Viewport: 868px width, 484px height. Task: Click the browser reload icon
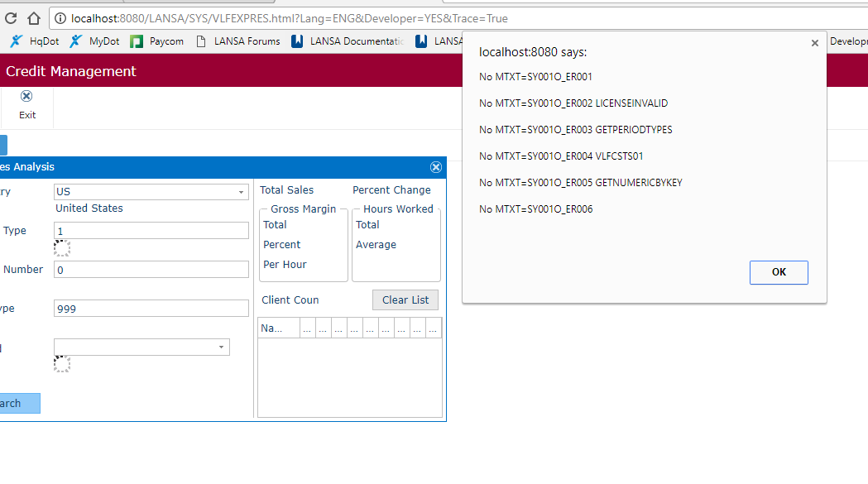[11, 18]
